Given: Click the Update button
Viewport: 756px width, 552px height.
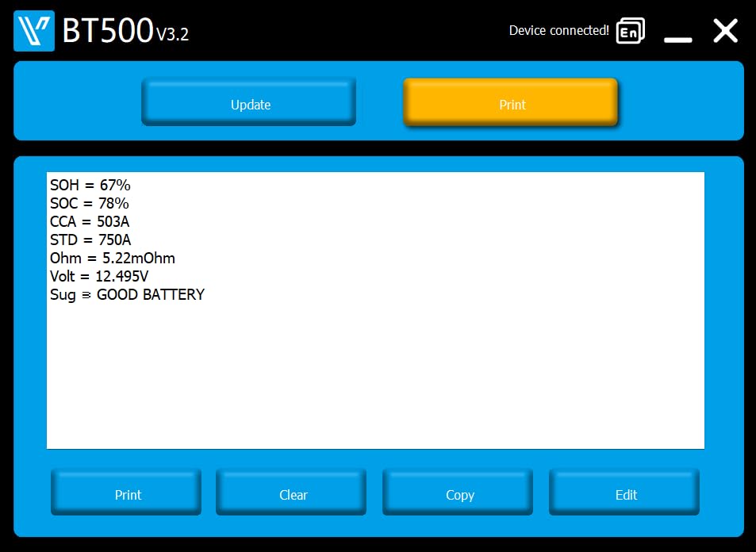Looking at the screenshot, I should click(x=249, y=102).
